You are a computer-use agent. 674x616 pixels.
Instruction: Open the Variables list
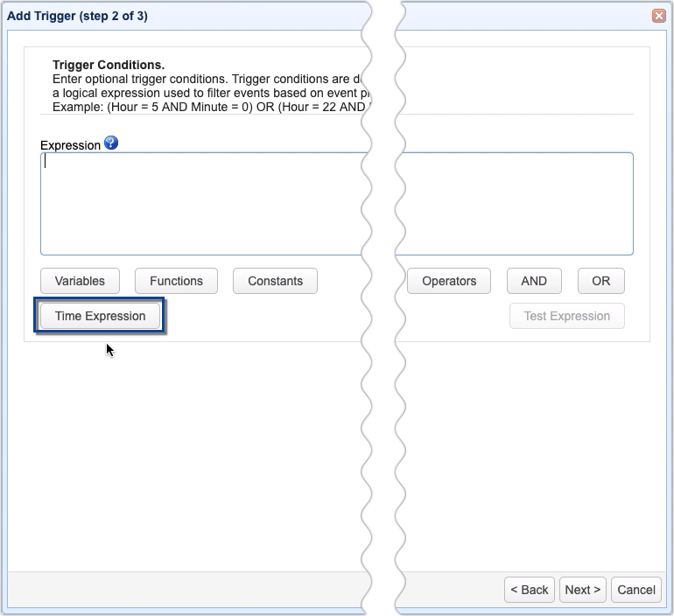(80, 281)
